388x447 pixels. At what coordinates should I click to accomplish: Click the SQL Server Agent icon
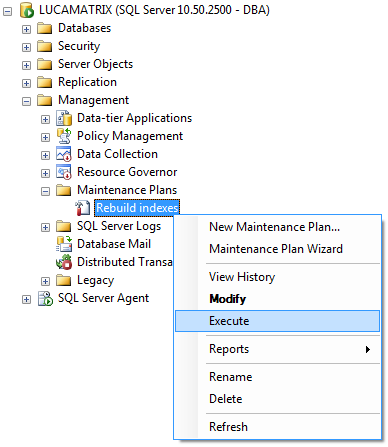coord(45,298)
